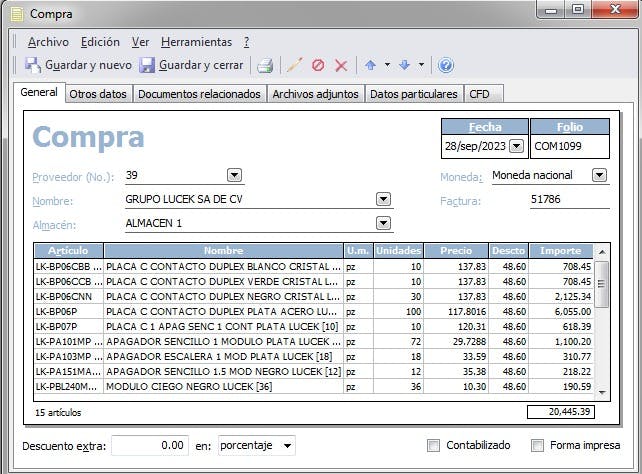Select the General tab
642x474 pixels.
tap(39, 93)
